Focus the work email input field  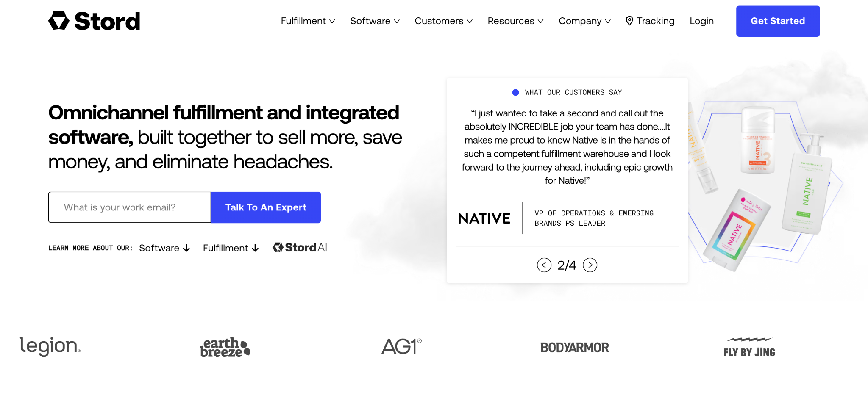(x=130, y=207)
